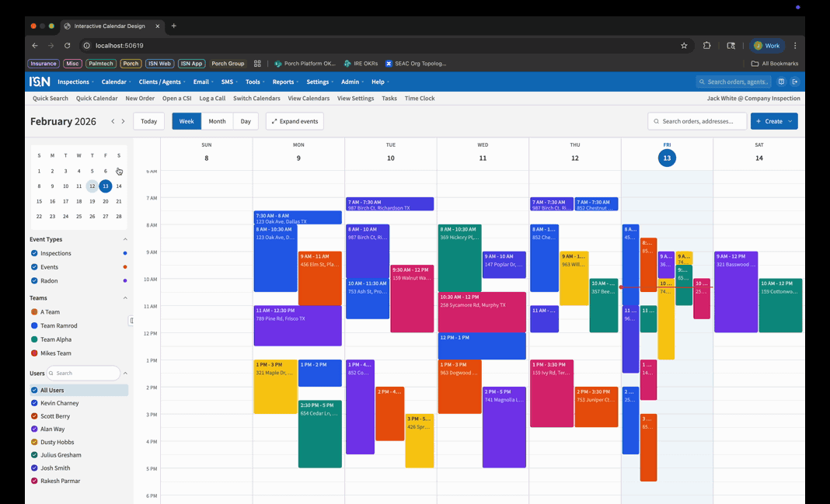Viewport: 830px width, 504px height.
Task: Click the browser extensions puzzle icon
Action: pos(706,46)
